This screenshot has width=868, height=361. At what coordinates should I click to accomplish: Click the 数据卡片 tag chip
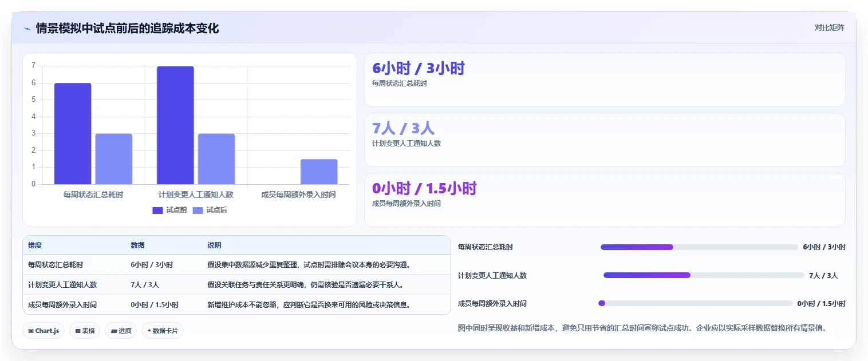163,331
